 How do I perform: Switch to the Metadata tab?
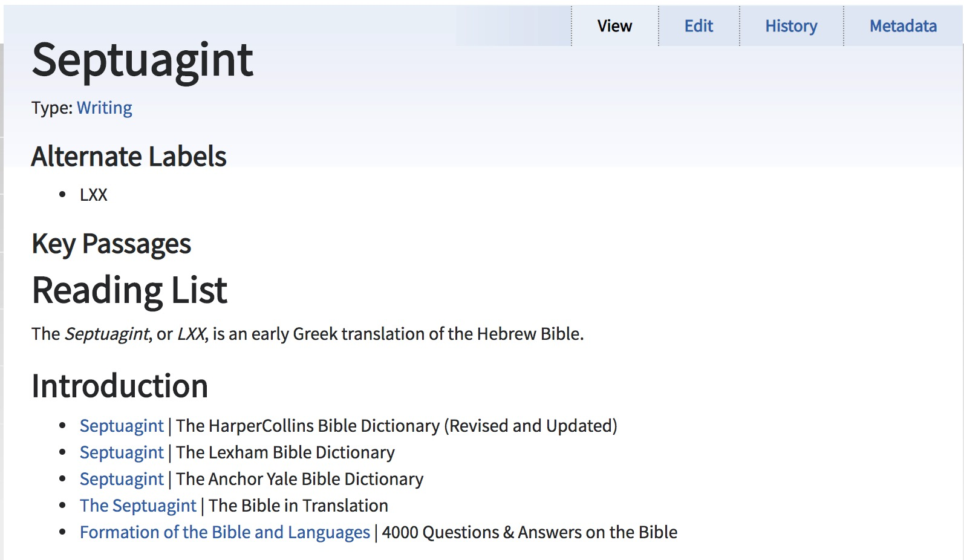pyautogui.click(x=903, y=26)
